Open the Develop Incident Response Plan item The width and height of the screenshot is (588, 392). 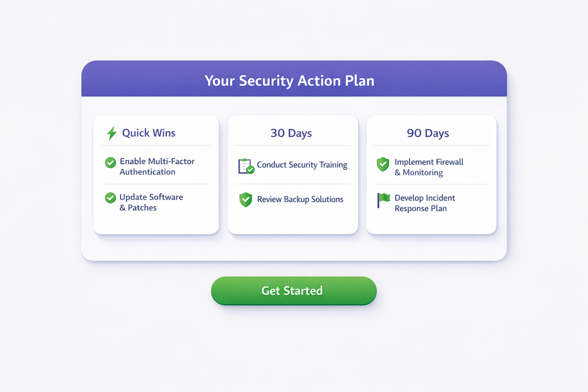(425, 203)
